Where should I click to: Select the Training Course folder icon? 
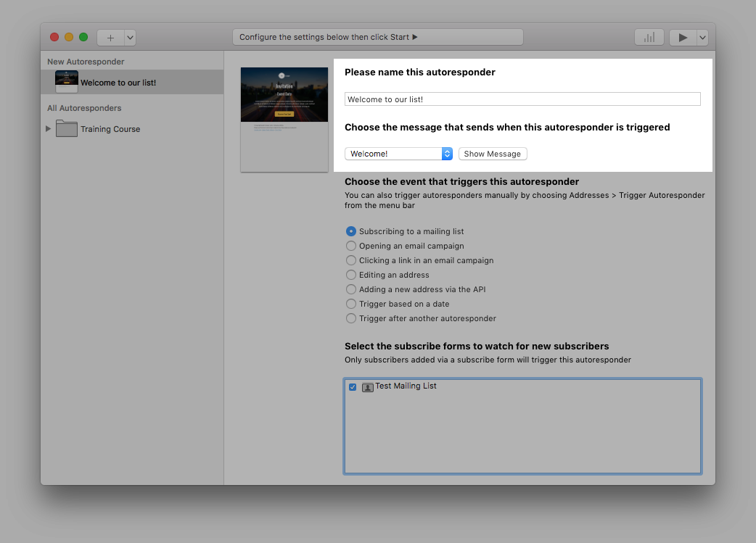(x=67, y=129)
